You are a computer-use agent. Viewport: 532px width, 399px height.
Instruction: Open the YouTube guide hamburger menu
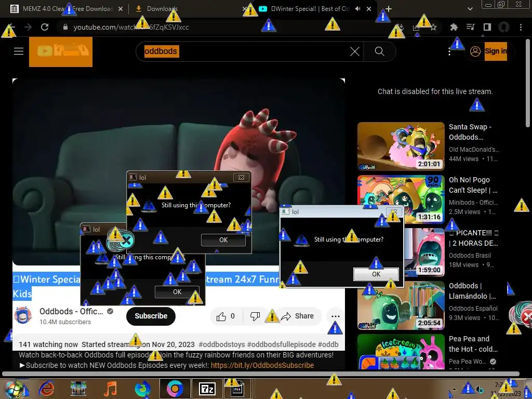pyautogui.click(x=19, y=51)
